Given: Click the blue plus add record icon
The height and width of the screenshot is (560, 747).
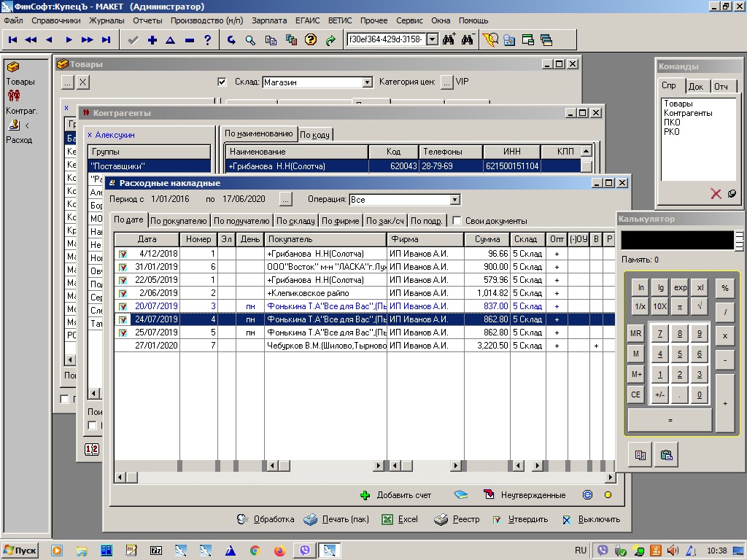Looking at the screenshot, I should click(152, 40).
